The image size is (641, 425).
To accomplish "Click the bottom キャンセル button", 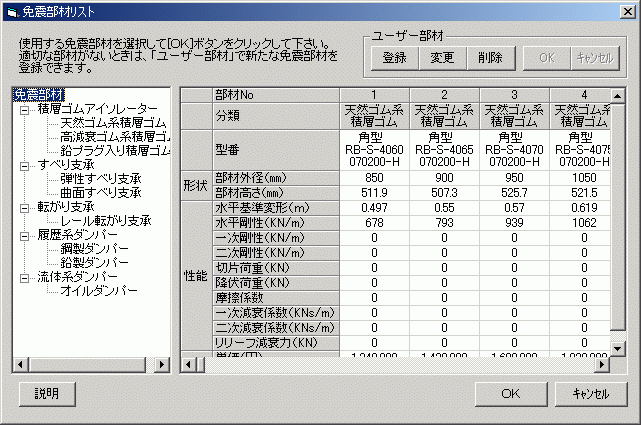I will (x=591, y=394).
